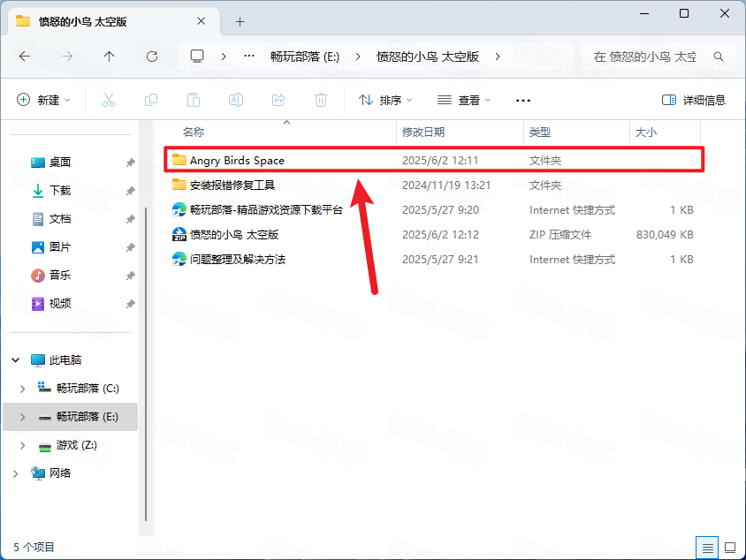The width and height of the screenshot is (746, 560).
Task: Expand the 畅玩部落 (E:) drive node
Action: [22, 417]
